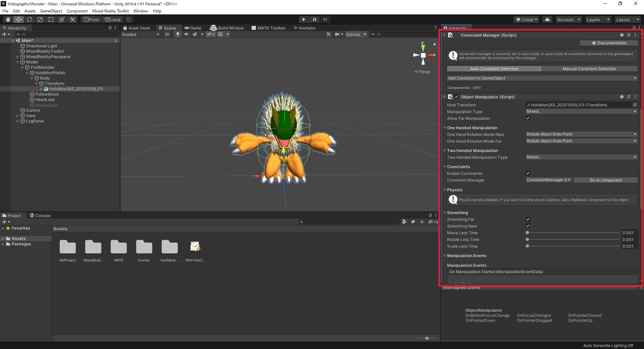Select the Scale tool
Image resolution: width=644 pixels, height=349 pixels.
pos(40,19)
